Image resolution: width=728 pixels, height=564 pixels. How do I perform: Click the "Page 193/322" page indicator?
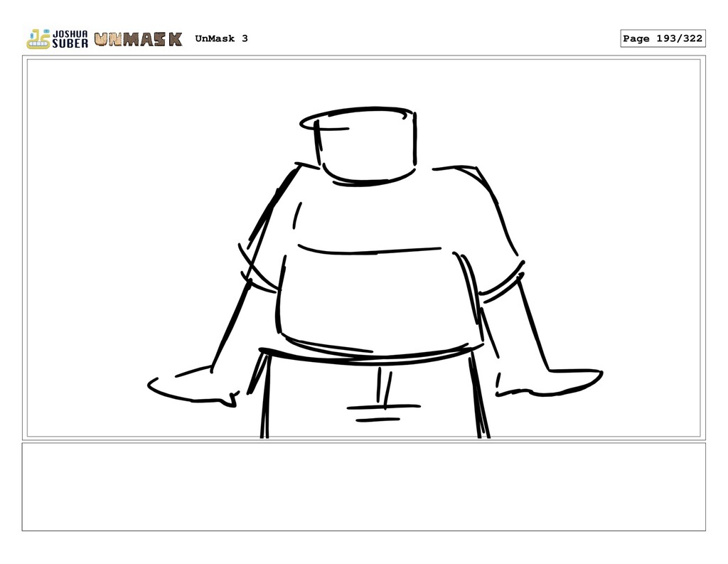pos(663,38)
